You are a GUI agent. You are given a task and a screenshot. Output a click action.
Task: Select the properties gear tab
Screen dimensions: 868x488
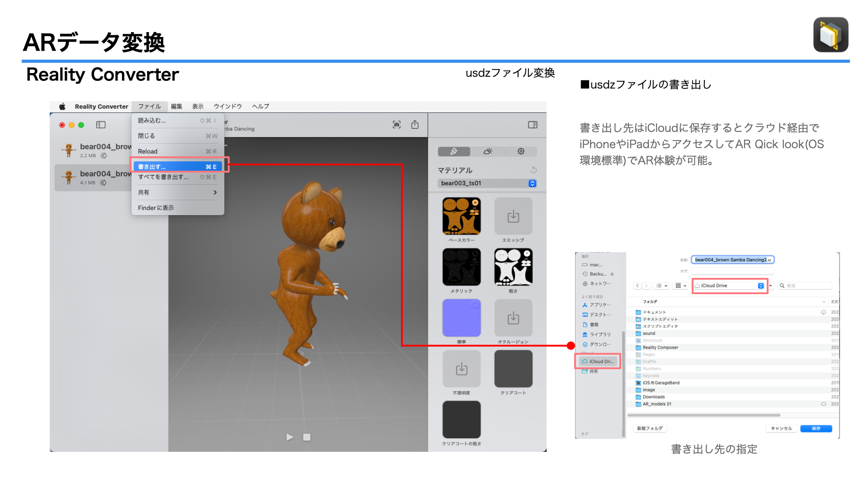click(x=521, y=151)
